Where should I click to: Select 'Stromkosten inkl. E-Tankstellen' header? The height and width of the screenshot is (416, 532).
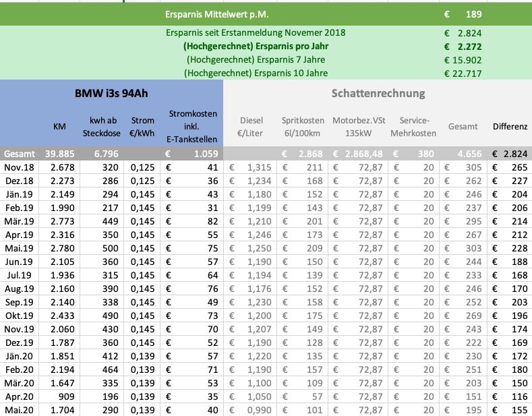pyautogui.click(x=192, y=126)
